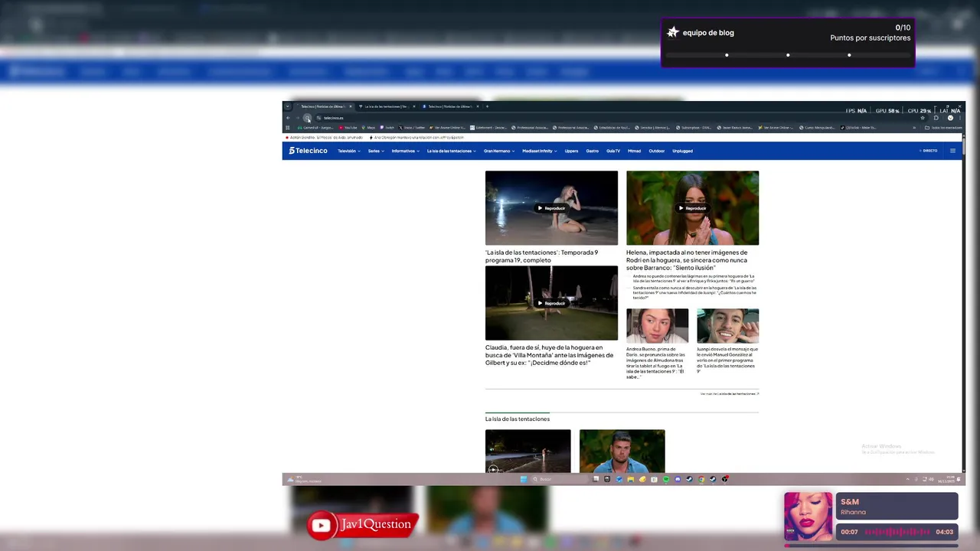Open headline about Temporada 9 programa 19 completo
Viewport: 980px width, 551px height.
[542, 256]
